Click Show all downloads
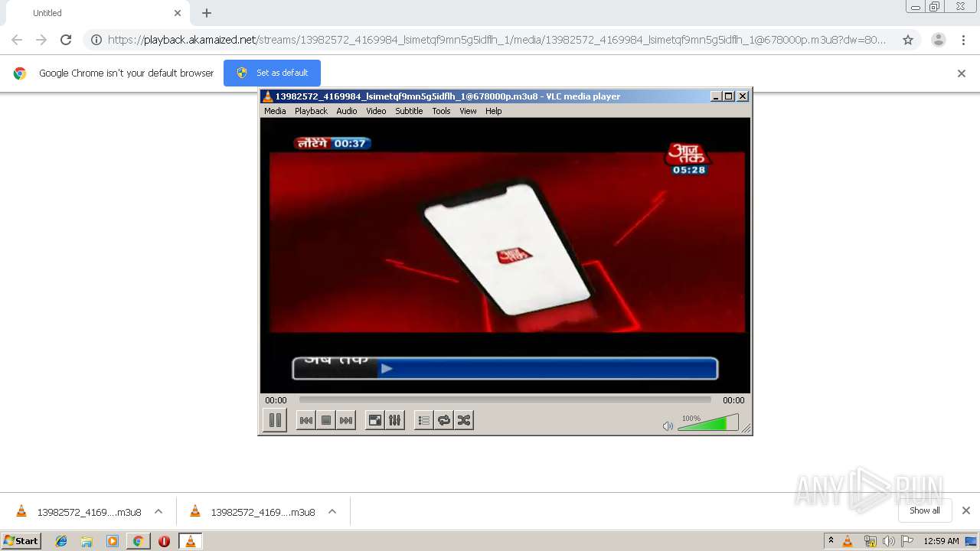Viewport: 980px width, 551px height. point(925,510)
